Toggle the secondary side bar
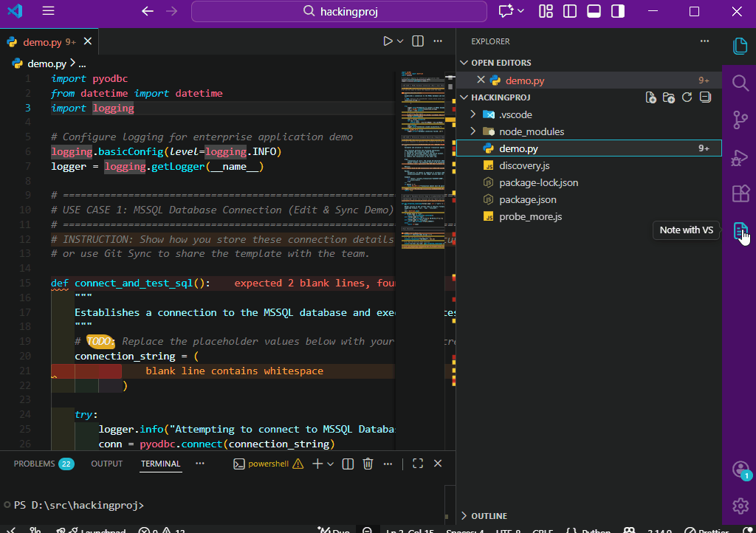This screenshot has width=756, height=533. pyautogui.click(x=618, y=11)
